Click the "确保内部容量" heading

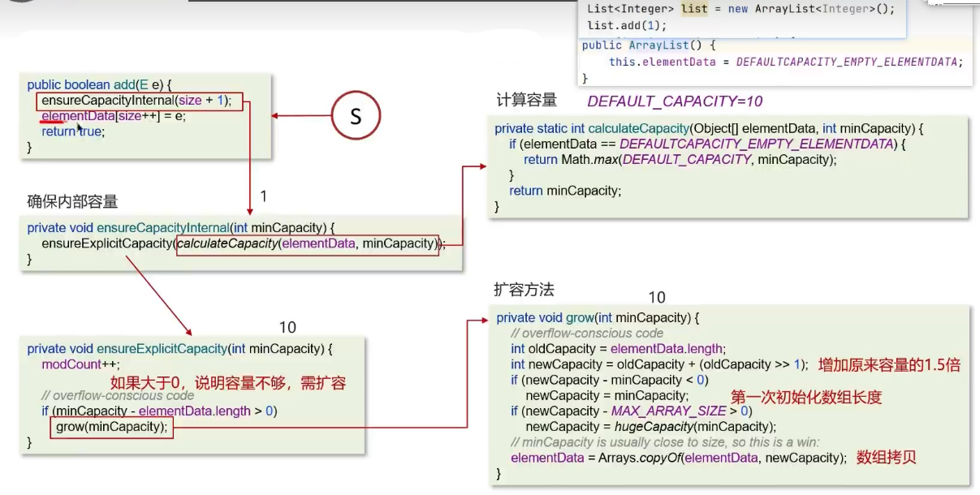tap(72, 202)
